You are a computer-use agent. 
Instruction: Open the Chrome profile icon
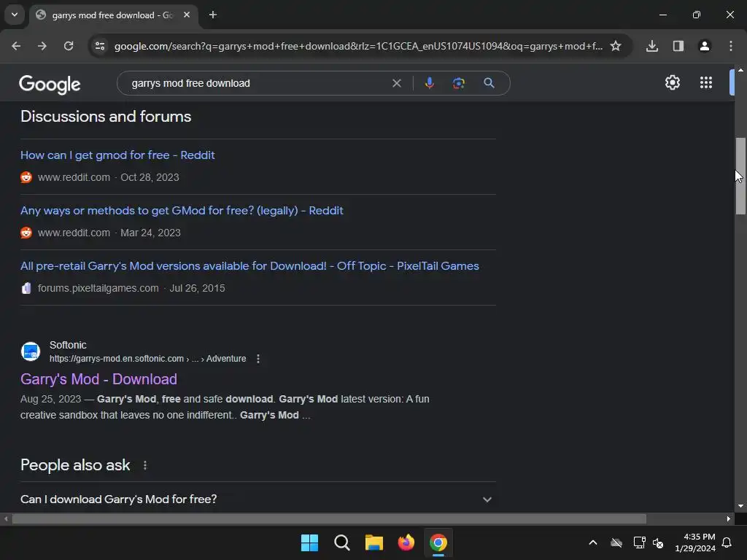(705, 46)
